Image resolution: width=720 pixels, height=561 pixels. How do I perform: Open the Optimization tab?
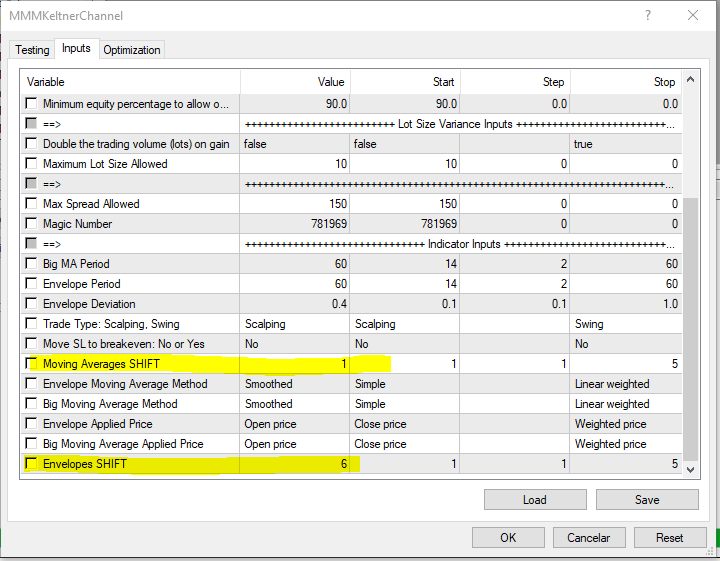pos(132,50)
